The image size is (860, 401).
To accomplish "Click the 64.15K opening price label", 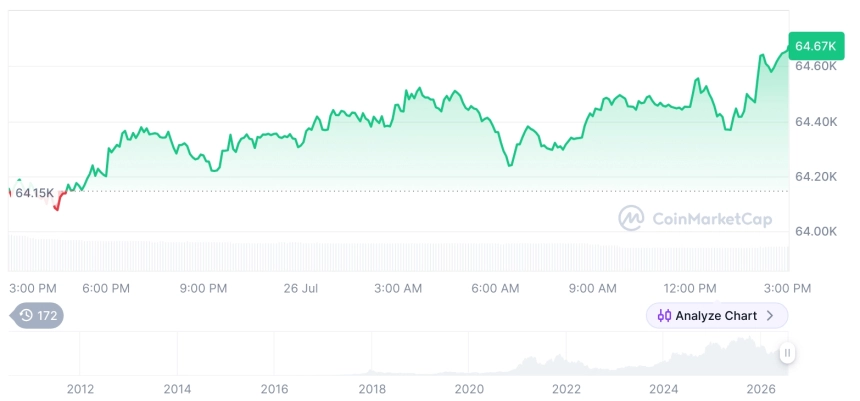I will click(34, 193).
